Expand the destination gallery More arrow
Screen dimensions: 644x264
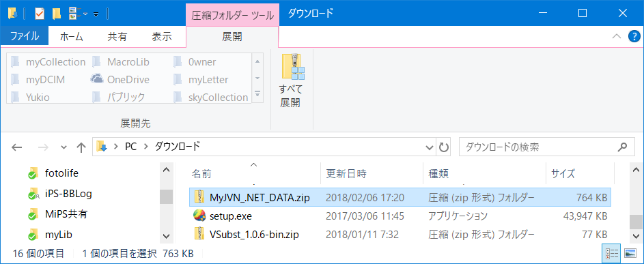(x=257, y=95)
